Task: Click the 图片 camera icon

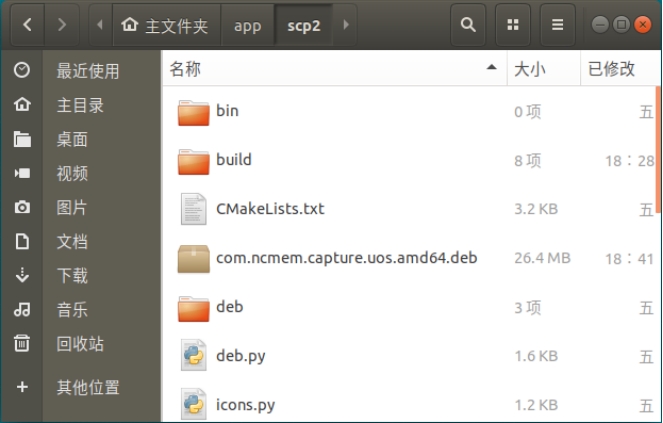Action: (22, 207)
